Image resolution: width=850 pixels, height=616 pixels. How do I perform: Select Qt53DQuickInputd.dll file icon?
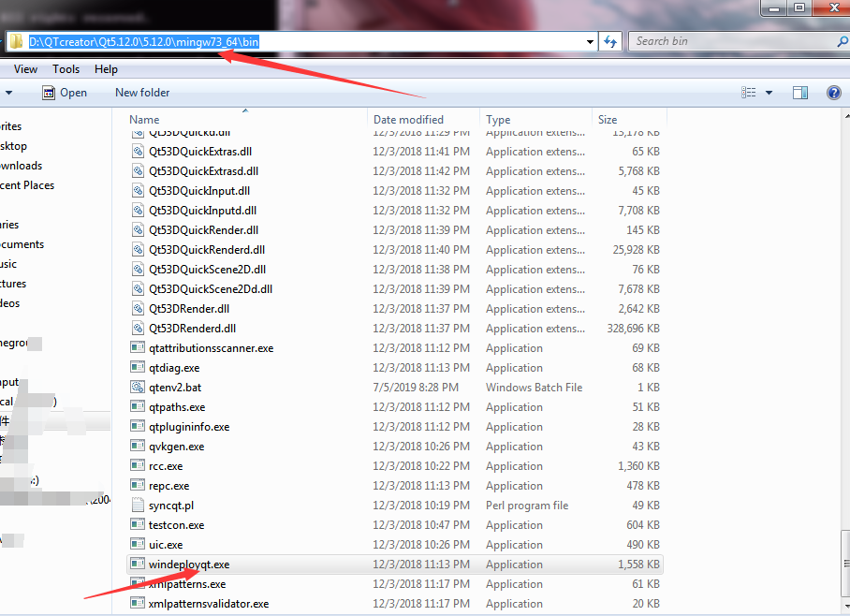coord(139,211)
